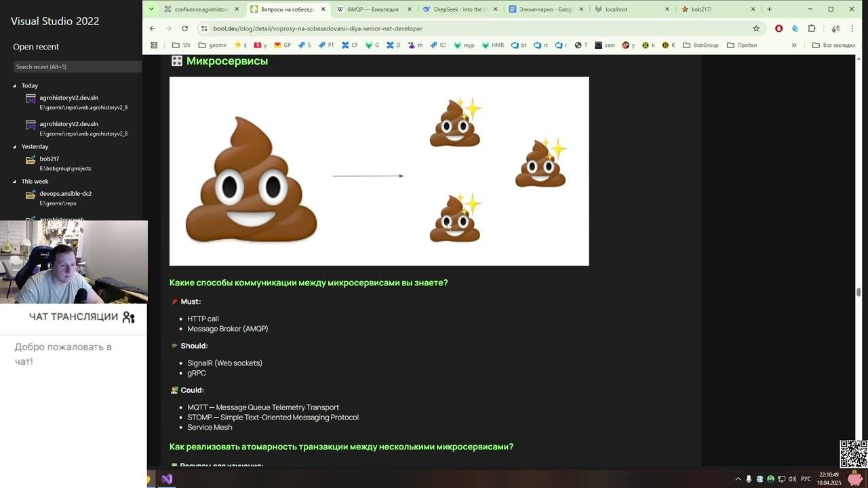Open the Opera-style red extension icon
The width and height of the screenshot is (868, 488).
[x=778, y=28]
